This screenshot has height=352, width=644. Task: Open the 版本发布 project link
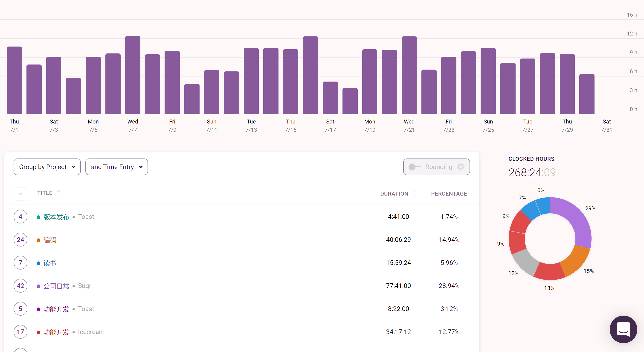click(56, 217)
